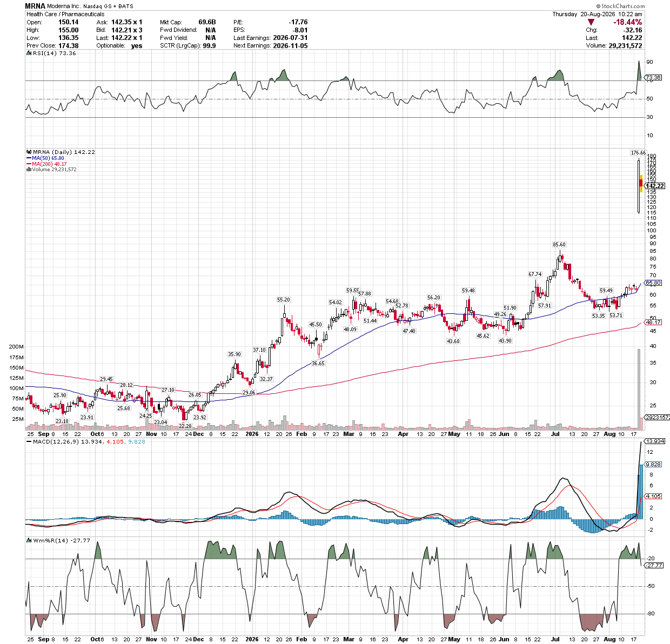This screenshot has width=670, height=644.
Task: Click Next Earnings date 2026-11-05
Action: (290, 46)
